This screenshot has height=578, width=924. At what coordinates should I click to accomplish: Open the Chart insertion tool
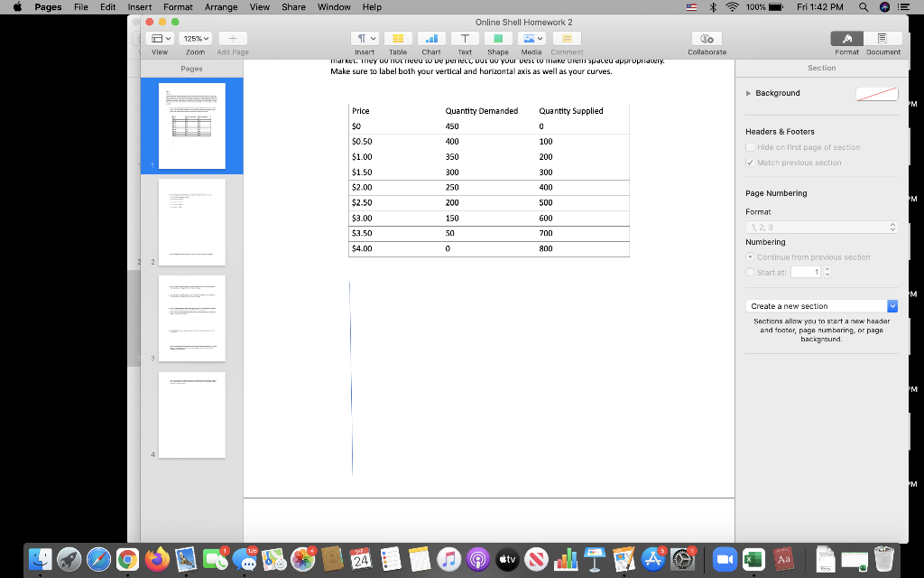(430, 38)
